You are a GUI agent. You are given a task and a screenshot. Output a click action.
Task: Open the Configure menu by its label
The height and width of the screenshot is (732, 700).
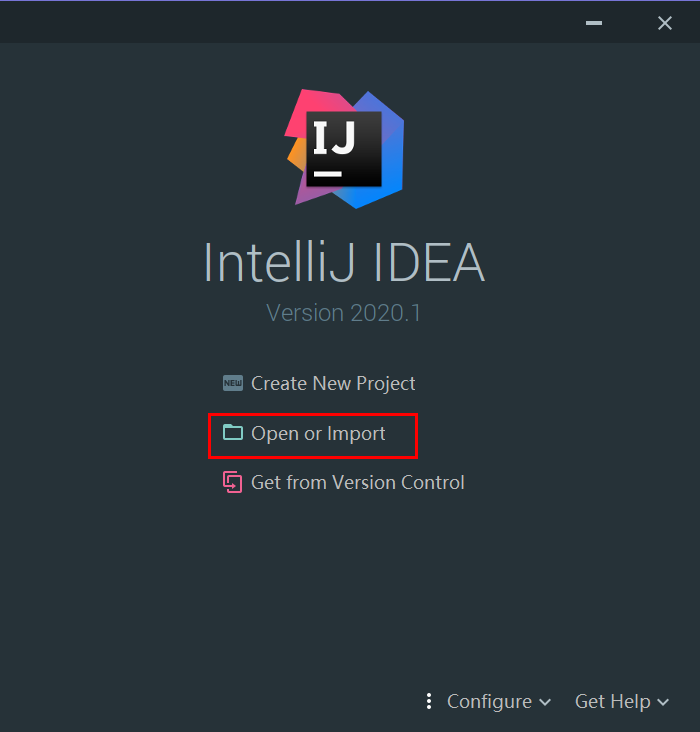(x=489, y=701)
